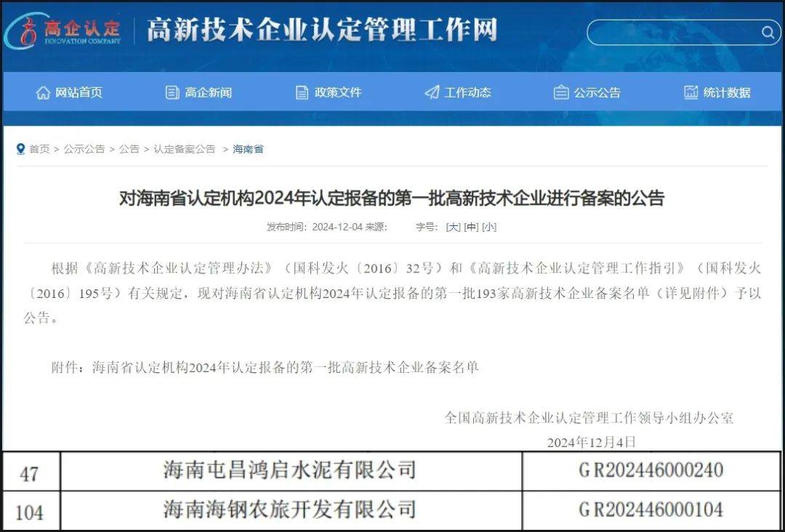785x532 pixels.
Task: Click the clipboard icon beside 公示公告
Action: (x=560, y=92)
